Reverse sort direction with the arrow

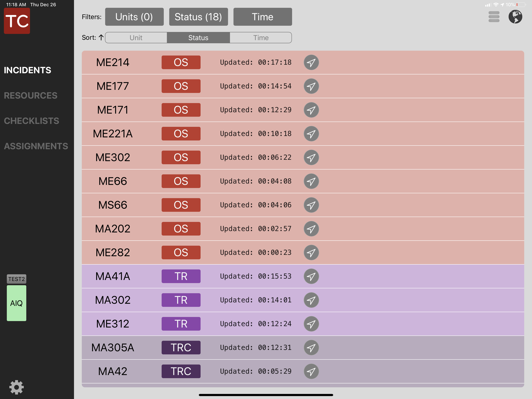(101, 38)
